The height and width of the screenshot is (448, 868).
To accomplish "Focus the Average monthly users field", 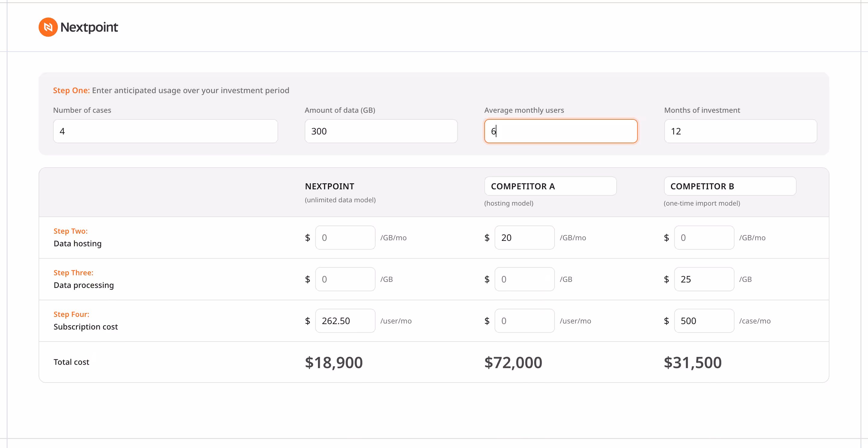I will (561, 131).
